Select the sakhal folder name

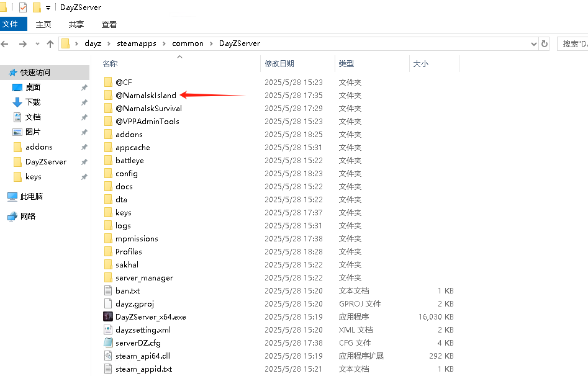[127, 265]
